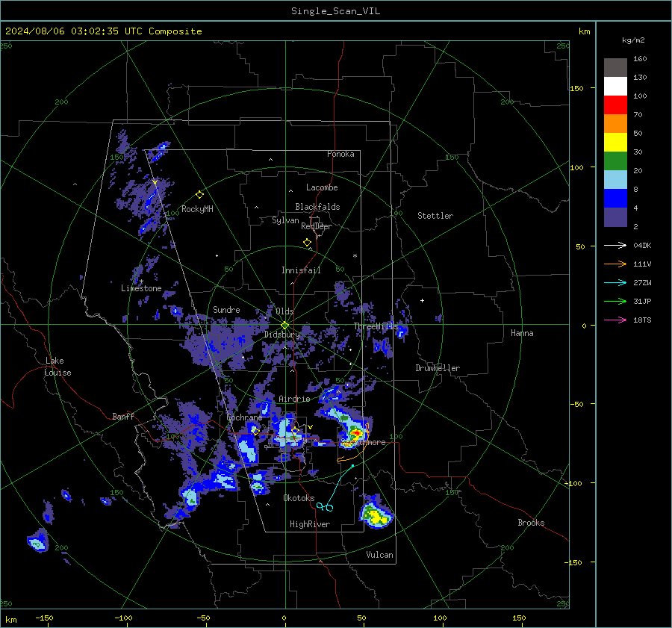Click the red 70-100 legend color swatch
The image size is (672, 628).
(x=615, y=105)
